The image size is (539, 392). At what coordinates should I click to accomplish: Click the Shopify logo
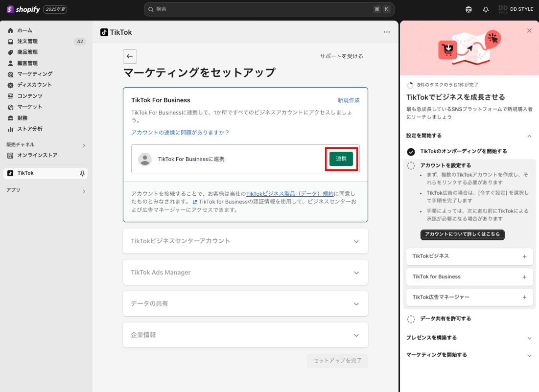coord(23,9)
